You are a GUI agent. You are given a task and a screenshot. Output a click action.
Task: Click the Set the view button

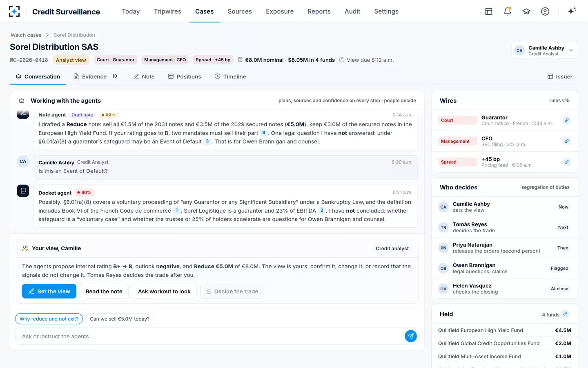49,291
